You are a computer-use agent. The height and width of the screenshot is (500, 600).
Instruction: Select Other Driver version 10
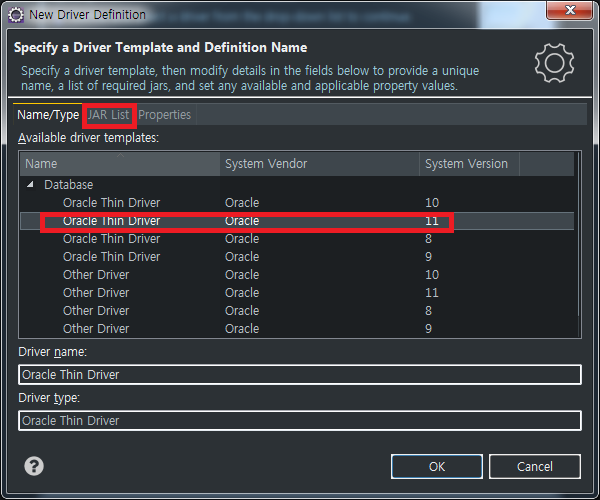tap(297, 275)
